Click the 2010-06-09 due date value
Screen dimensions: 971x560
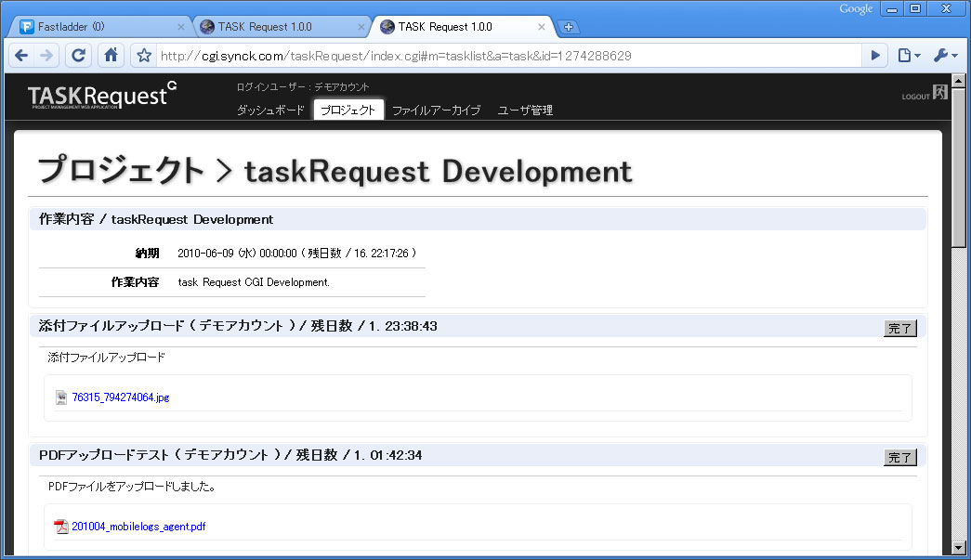(x=297, y=254)
